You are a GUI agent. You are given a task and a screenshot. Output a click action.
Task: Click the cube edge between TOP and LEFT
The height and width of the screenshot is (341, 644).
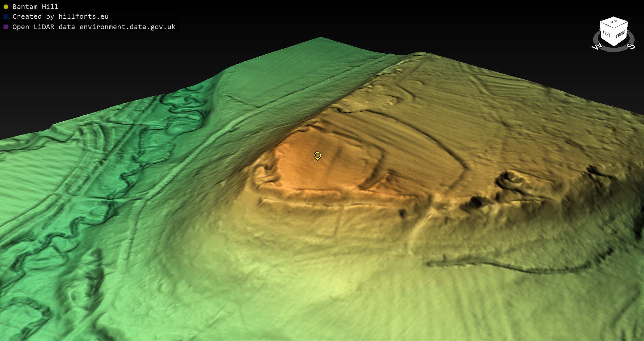[607, 24]
